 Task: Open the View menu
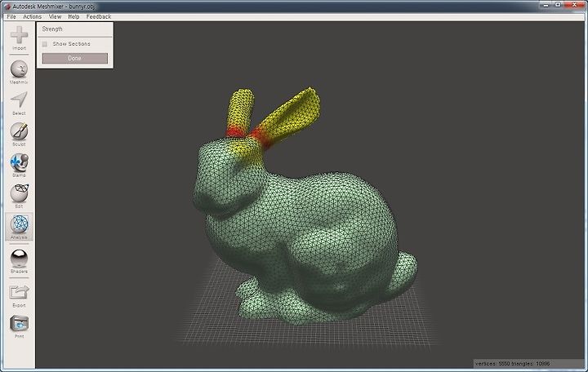click(x=55, y=16)
